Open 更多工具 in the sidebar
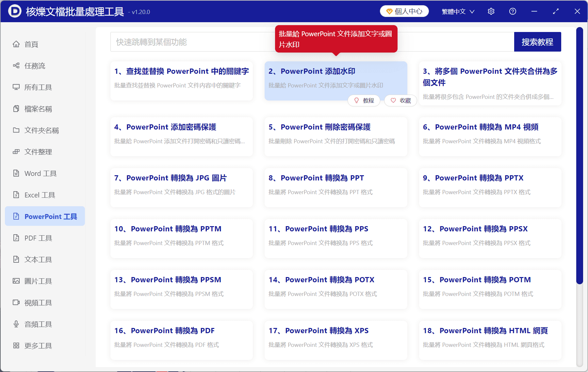Viewport: 588px width, 372px height. [x=38, y=346]
